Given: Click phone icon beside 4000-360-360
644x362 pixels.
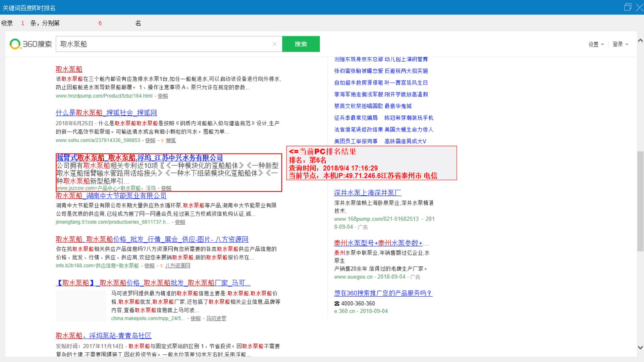Looking at the screenshot, I should (337, 303).
